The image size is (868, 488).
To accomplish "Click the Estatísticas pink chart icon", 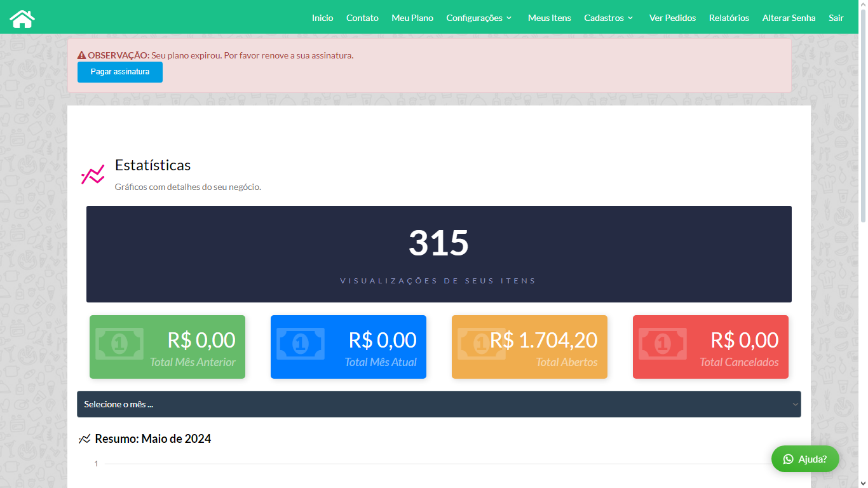I will coord(93,175).
